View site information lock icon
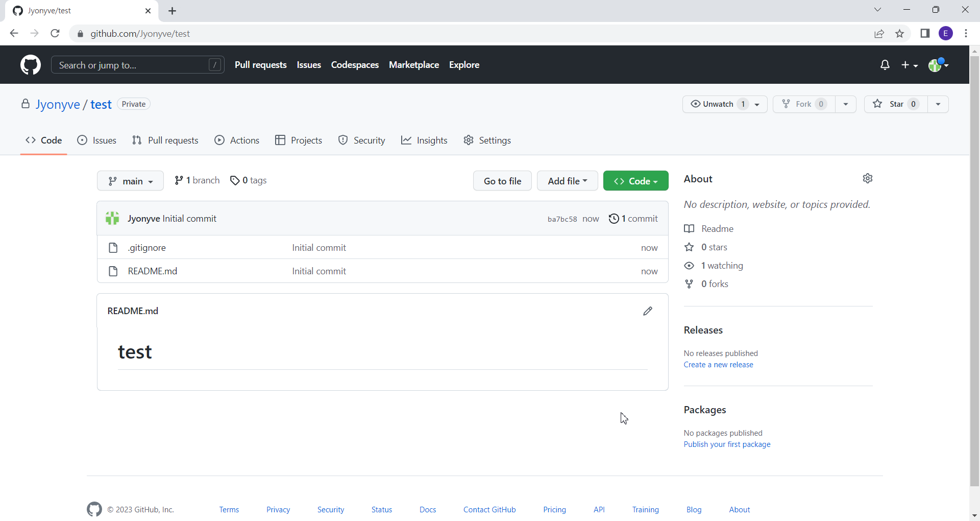The height and width of the screenshot is (521, 980). point(80,34)
